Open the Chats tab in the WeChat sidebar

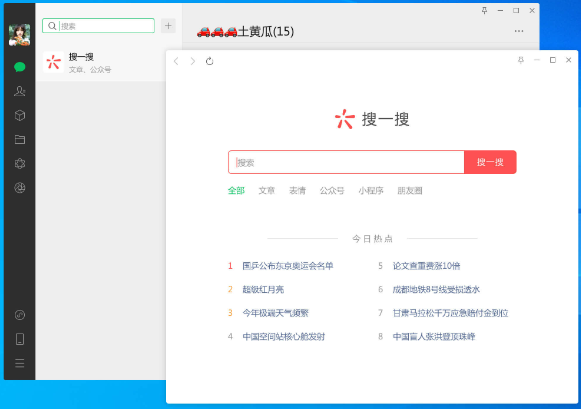[20, 67]
